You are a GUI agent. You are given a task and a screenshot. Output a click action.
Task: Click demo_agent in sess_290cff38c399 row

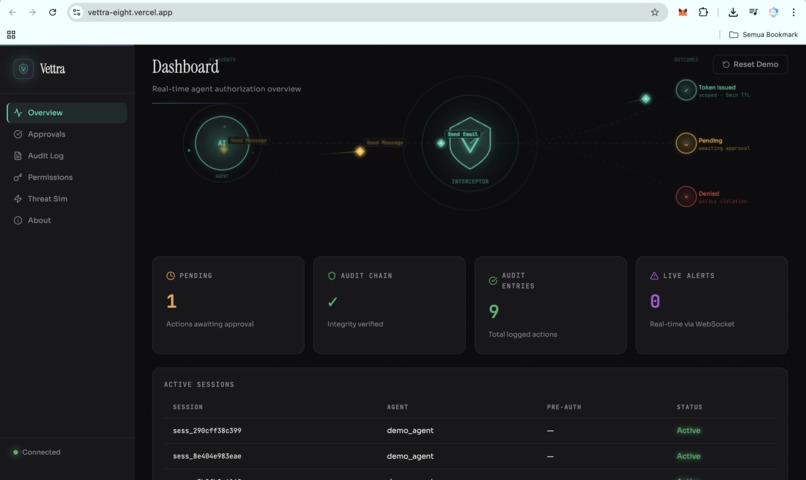click(x=410, y=431)
